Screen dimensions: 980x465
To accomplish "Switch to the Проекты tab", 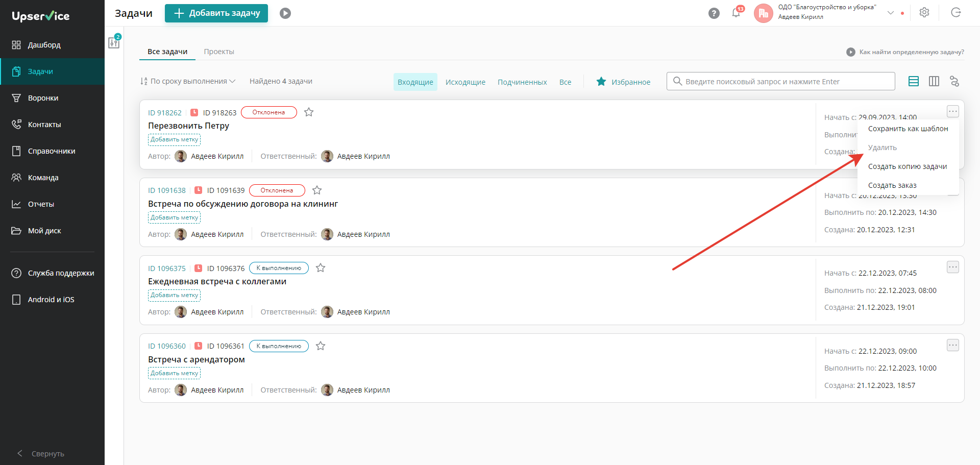I will click(x=219, y=52).
